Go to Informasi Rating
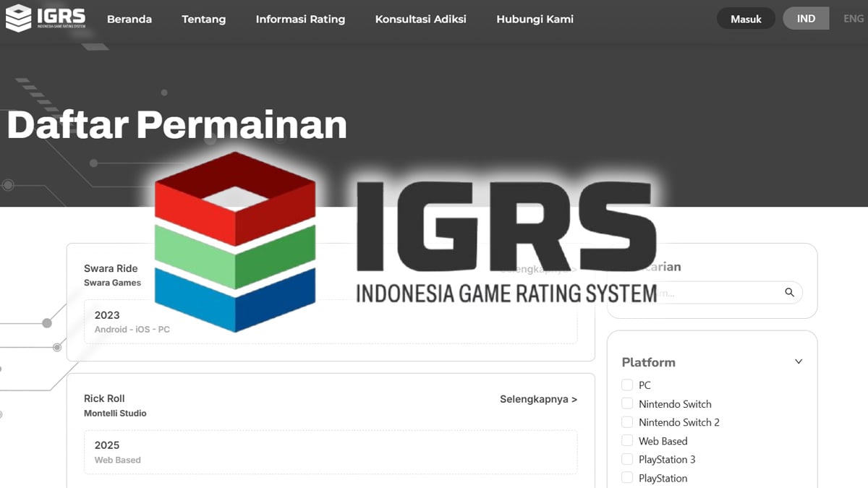This screenshot has width=868, height=488. [x=300, y=20]
